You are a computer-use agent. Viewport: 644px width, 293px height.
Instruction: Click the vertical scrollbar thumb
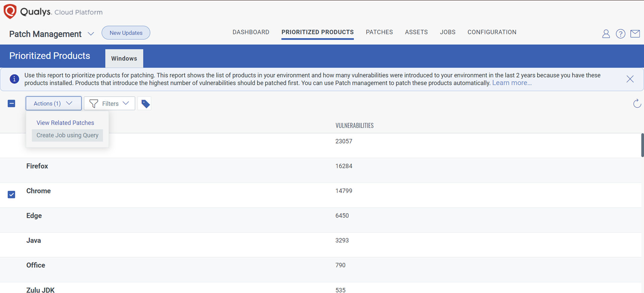click(x=642, y=145)
